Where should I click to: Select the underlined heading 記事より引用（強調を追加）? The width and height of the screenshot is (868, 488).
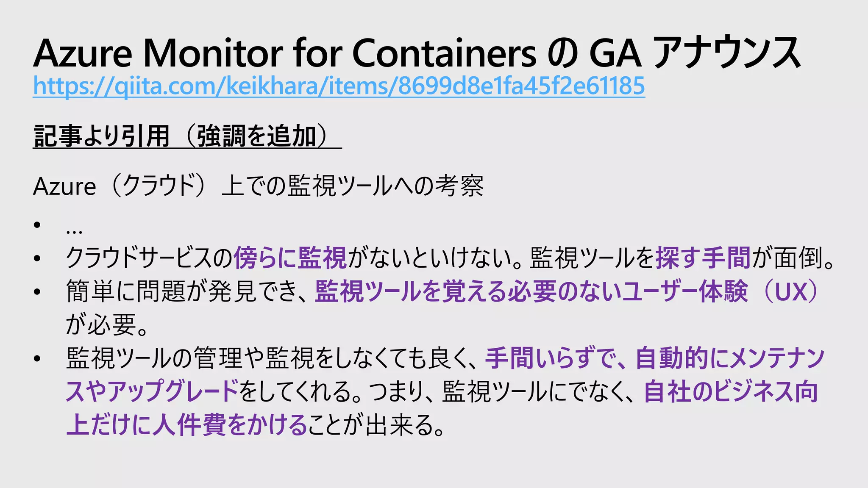click(x=187, y=136)
